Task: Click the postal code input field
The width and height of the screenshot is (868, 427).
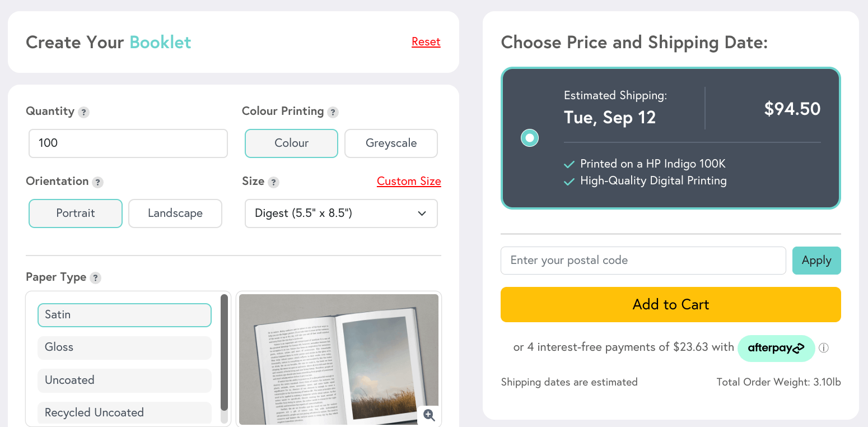Action: point(643,261)
